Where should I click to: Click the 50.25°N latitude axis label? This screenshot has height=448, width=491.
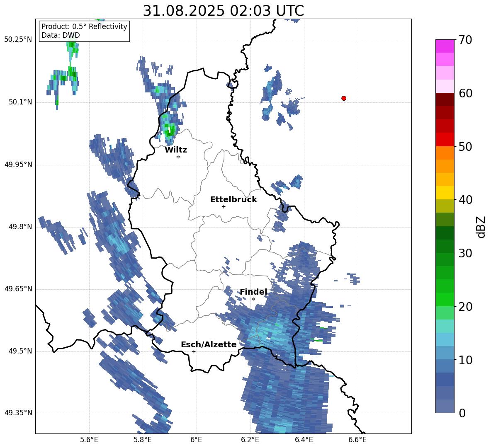click(x=18, y=40)
